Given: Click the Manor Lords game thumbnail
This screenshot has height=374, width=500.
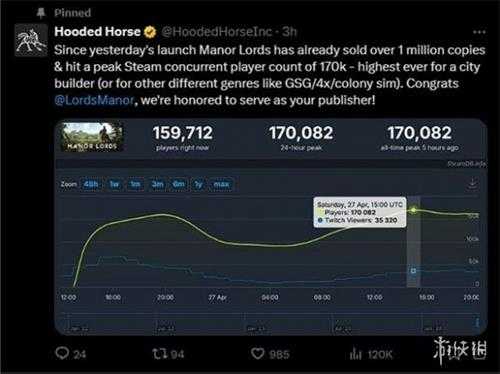Looking at the screenshot, I should tap(92, 137).
